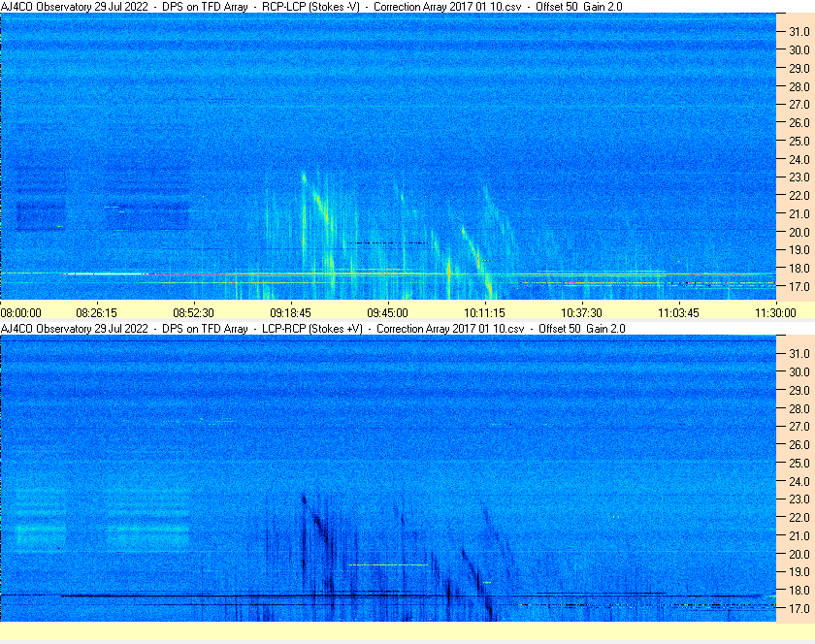
Task: Click the 17.0 frequency tick in bottom plot
Action: [799, 609]
